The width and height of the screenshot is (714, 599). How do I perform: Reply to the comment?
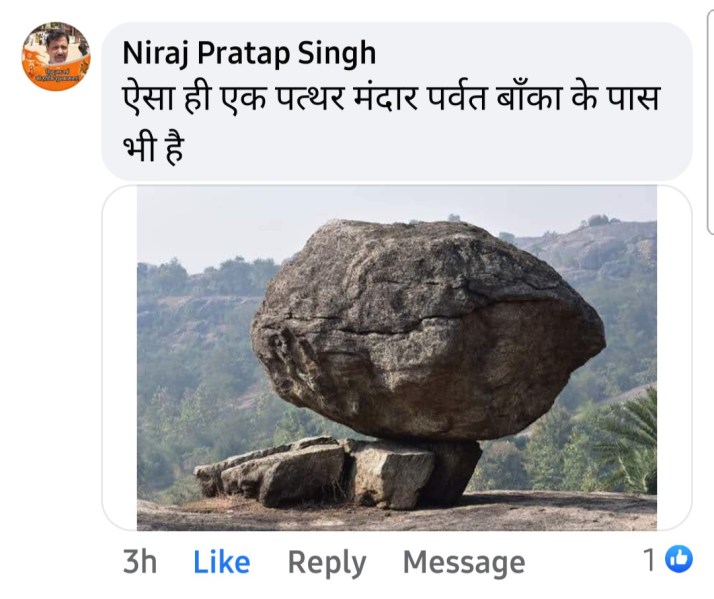326,562
